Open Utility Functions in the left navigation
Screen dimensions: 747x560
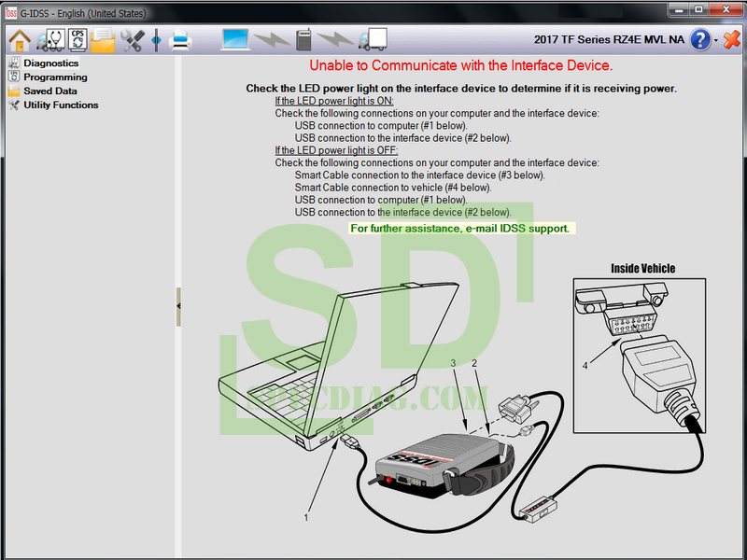point(61,105)
